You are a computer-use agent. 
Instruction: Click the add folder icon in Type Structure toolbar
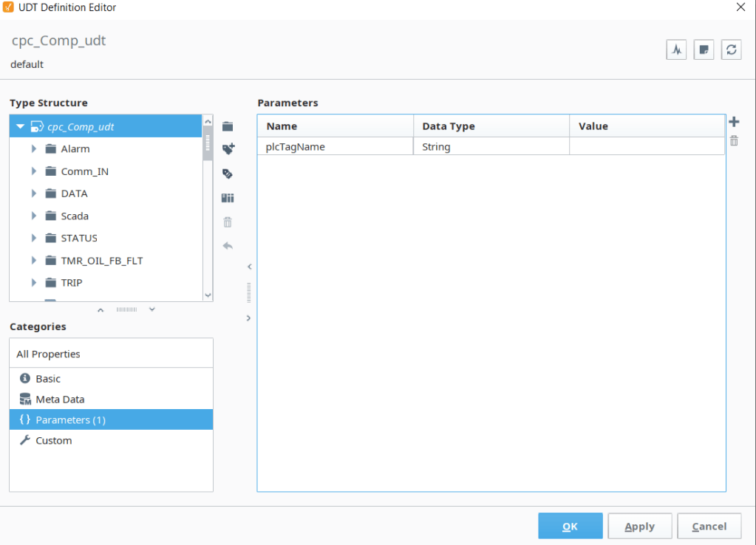click(x=228, y=126)
